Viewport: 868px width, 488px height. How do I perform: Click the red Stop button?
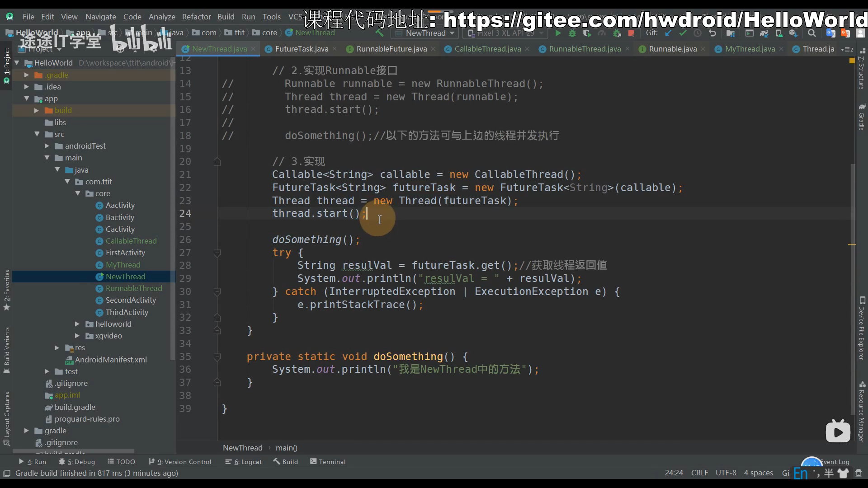[631, 33]
